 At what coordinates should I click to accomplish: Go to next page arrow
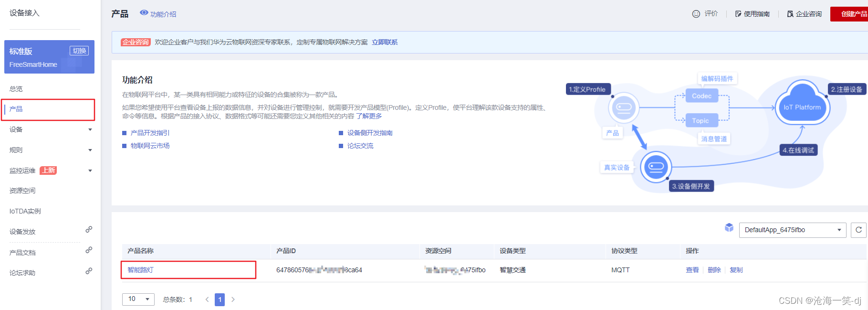point(233,299)
